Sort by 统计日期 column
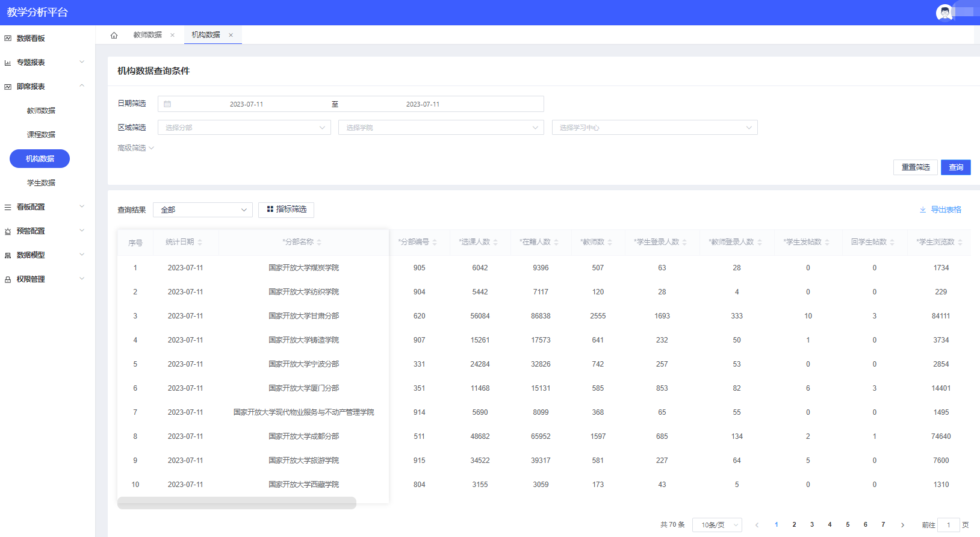 (200, 242)
